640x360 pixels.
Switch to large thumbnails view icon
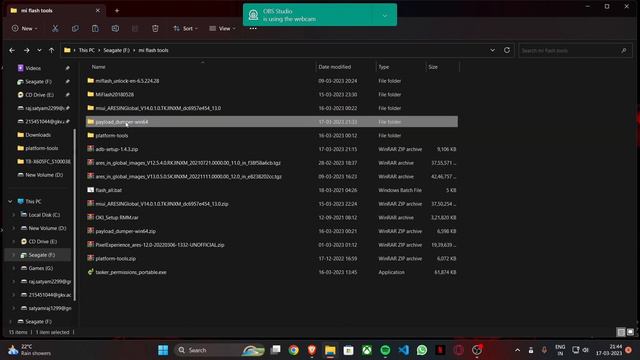[630, 332]
